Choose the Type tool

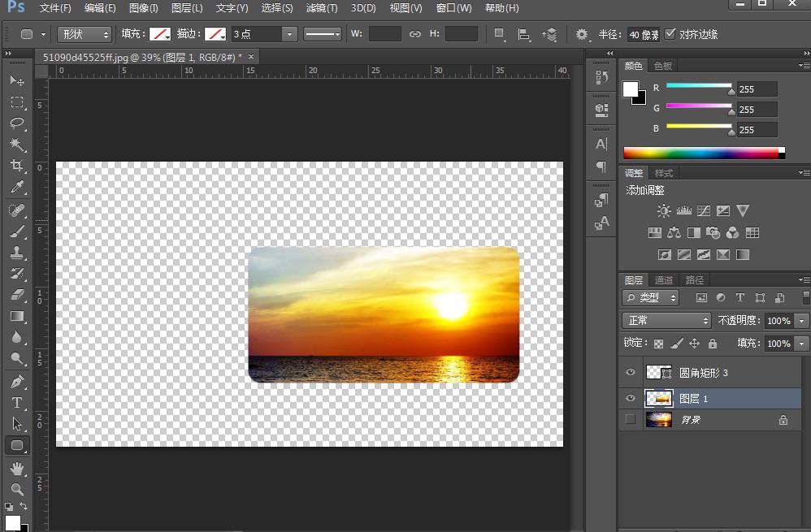(x=17, y=403)
